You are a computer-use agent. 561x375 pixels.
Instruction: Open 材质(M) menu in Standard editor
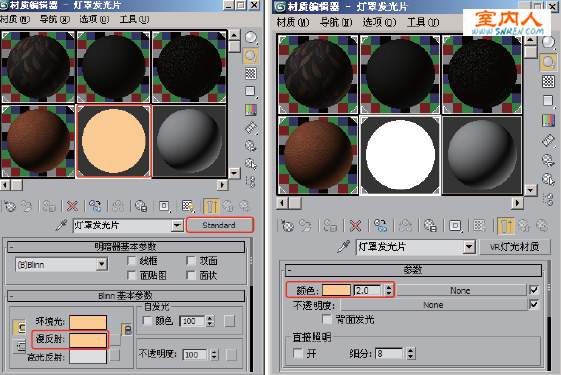tap(14, 19)
